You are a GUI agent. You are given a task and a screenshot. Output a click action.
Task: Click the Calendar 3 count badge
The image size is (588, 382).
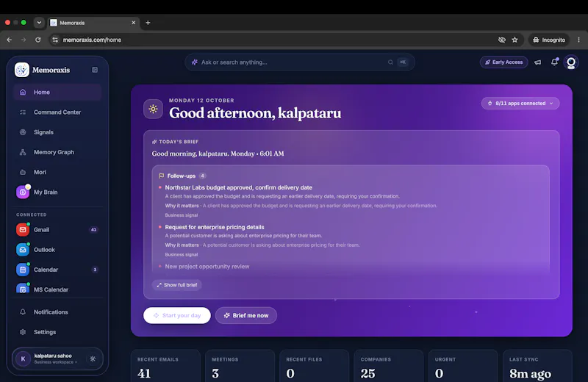[x=95, y=270]
